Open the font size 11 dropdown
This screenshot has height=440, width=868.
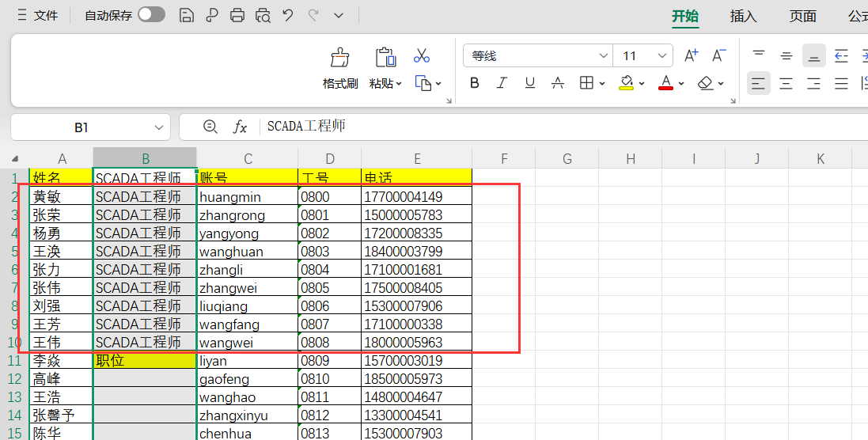(663, 55)
